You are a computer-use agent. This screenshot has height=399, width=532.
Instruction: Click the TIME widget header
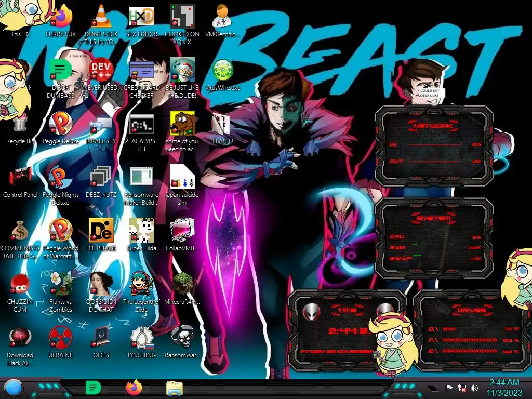[347, 310]
